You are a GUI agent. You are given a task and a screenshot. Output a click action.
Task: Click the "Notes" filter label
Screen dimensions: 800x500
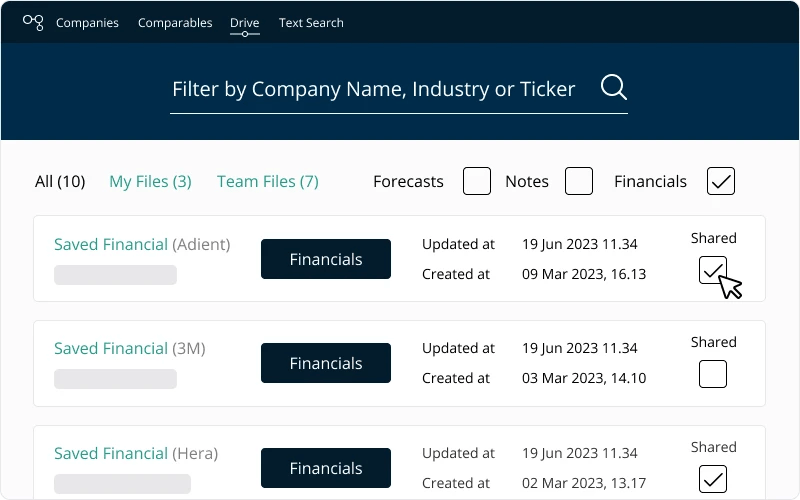pos(527,182)
